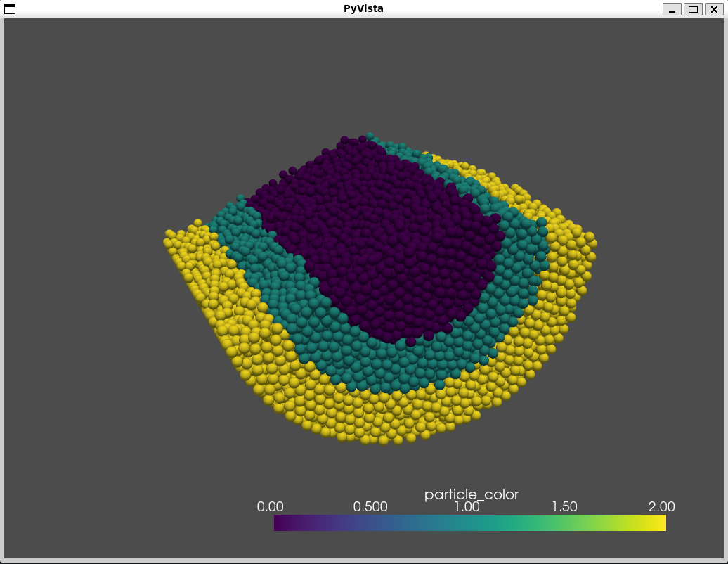The width and height of the screenshot is (728, 564).
Task: Click the teal middle of the color bar
Action: point(470,523)
